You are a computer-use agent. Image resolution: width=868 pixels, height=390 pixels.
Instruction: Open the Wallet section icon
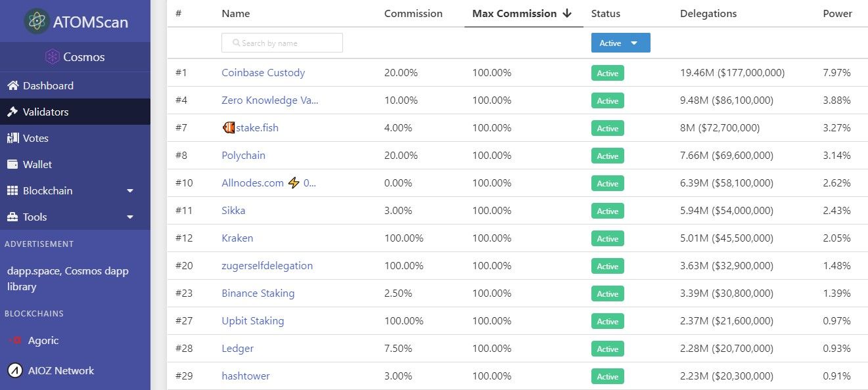coord(12,164)
